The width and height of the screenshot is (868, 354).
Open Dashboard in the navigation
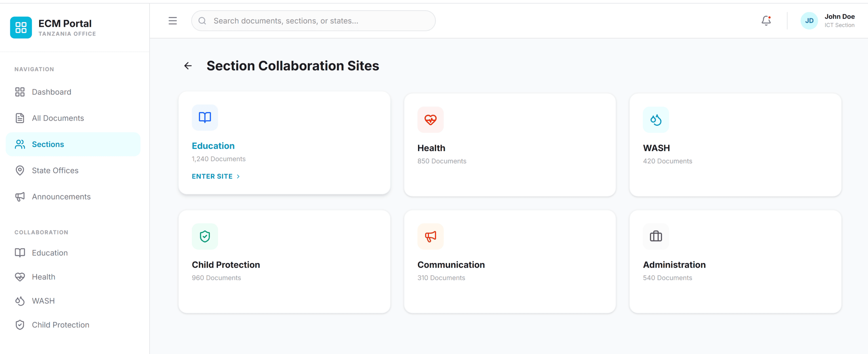pyautogui.click(x=52, y=92)
